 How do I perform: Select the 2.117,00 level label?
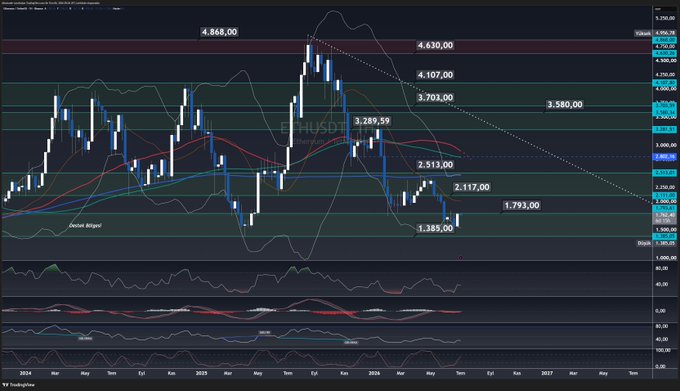point(471,187)
